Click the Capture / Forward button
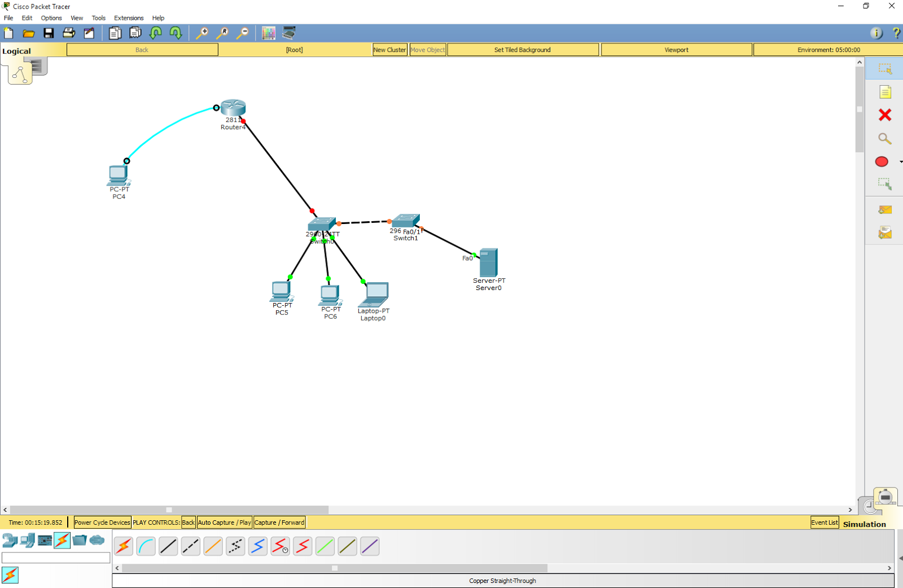The height and width of the screenshot is (588, 903). tap(279, 522)
